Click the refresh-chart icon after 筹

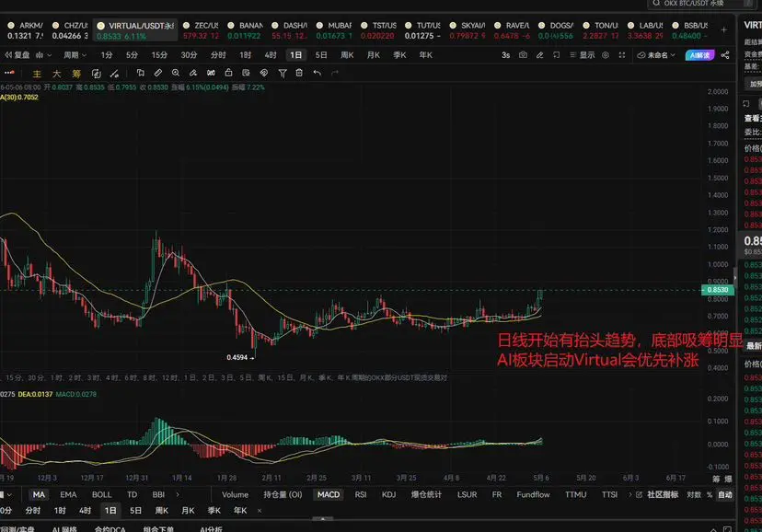[x=97, y=74]
